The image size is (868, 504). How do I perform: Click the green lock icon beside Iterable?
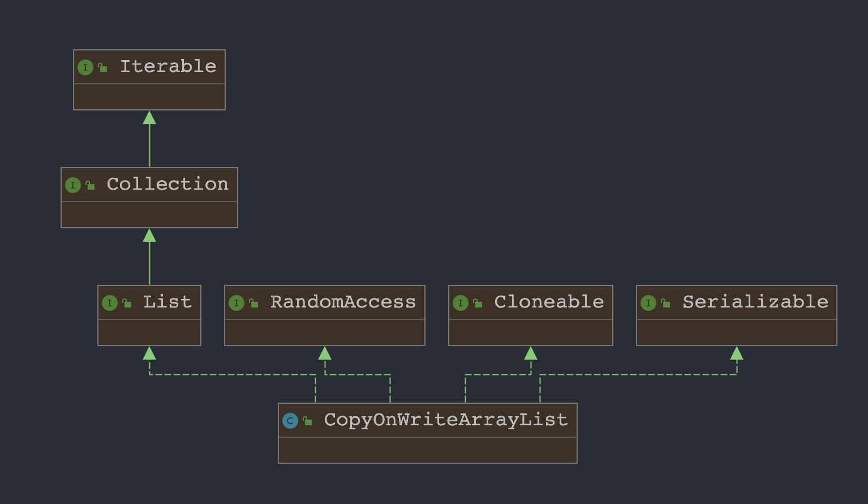(102, 67)
